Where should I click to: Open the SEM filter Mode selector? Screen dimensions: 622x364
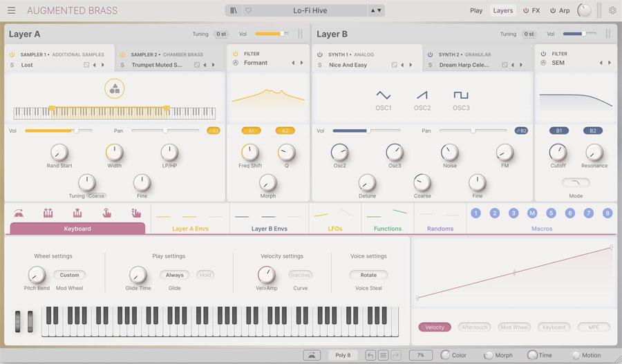coord(576,182)
